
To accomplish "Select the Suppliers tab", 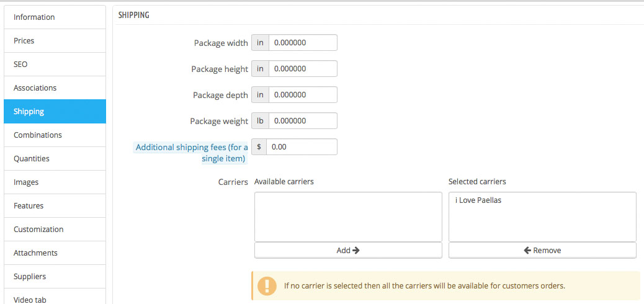I will click(x=55, y=276).
